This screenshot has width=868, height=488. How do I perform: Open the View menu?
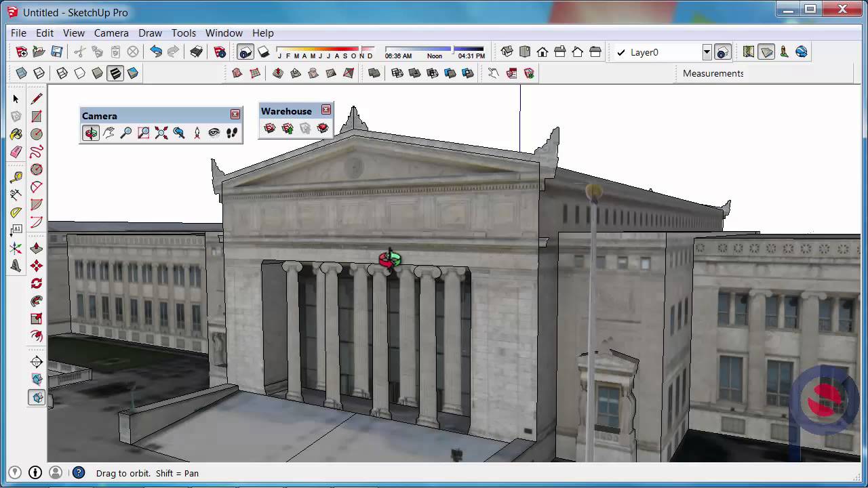tap(74, 33)
